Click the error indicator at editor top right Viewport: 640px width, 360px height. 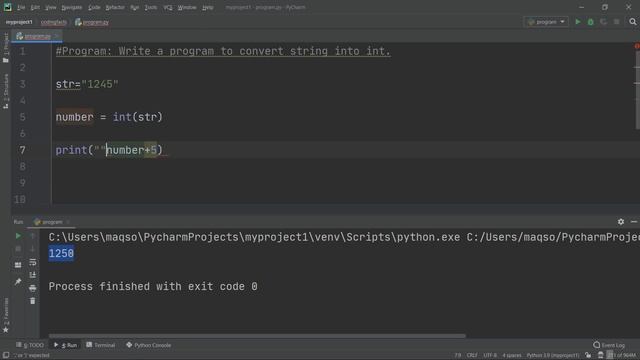click(637, 46)
